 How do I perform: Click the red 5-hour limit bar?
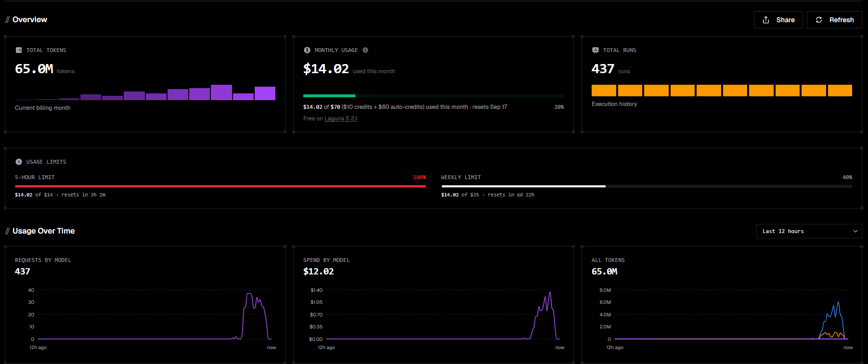tap(220, 186)
